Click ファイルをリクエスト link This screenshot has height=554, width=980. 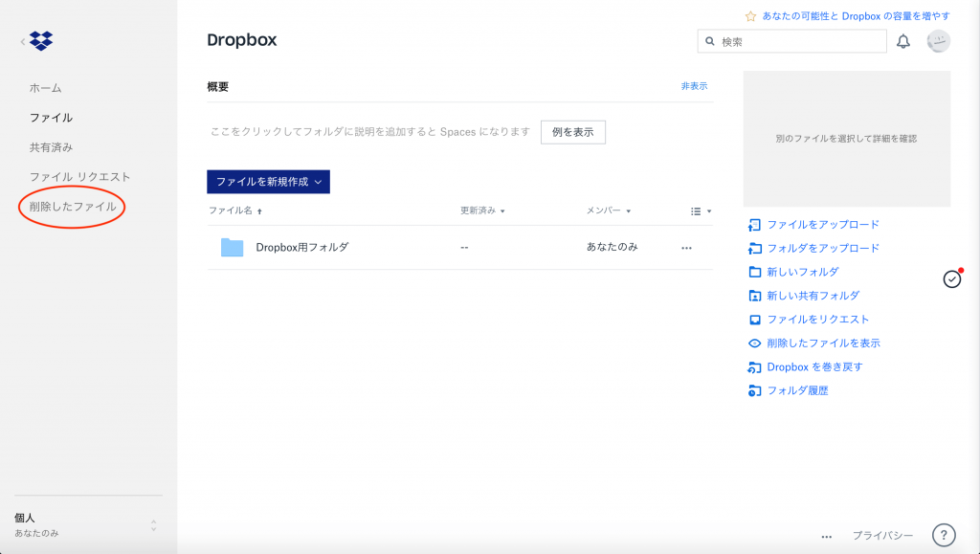pos(818,320)
